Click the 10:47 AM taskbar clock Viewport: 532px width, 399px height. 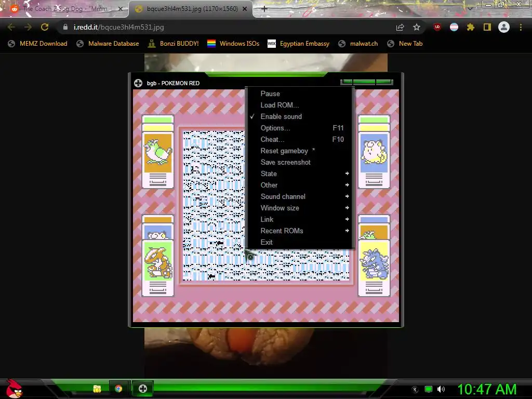pos(487,390)
